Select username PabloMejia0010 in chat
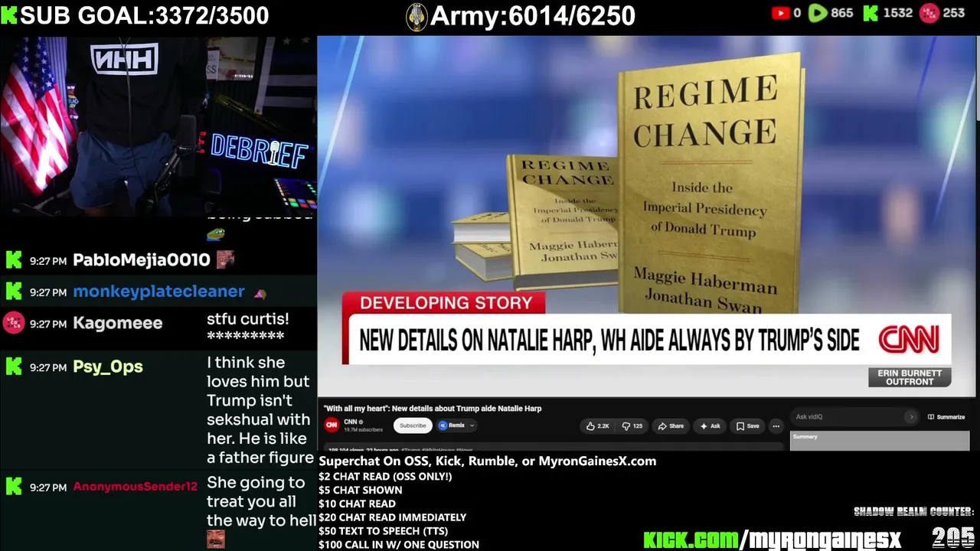 tap(142, 260)
